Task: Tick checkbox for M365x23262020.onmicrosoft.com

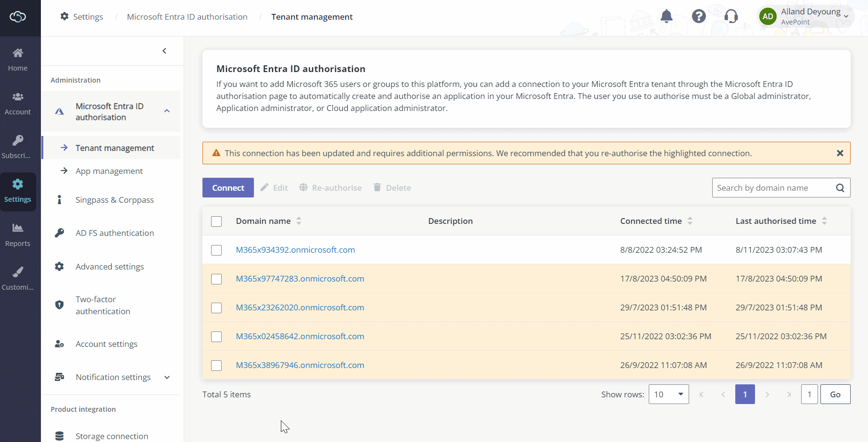Action: (x=216, y=308)
